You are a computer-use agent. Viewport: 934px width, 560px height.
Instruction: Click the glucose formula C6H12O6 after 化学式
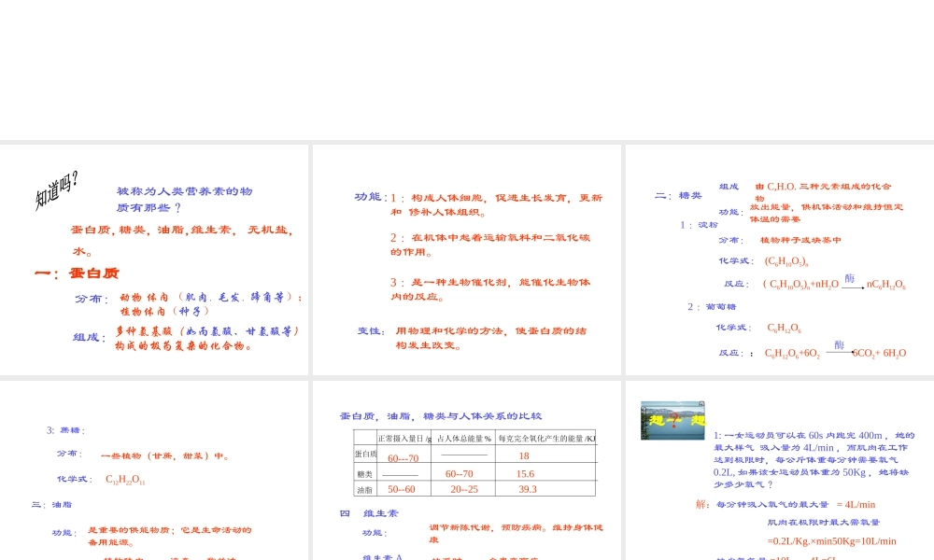tap(784, 328)
